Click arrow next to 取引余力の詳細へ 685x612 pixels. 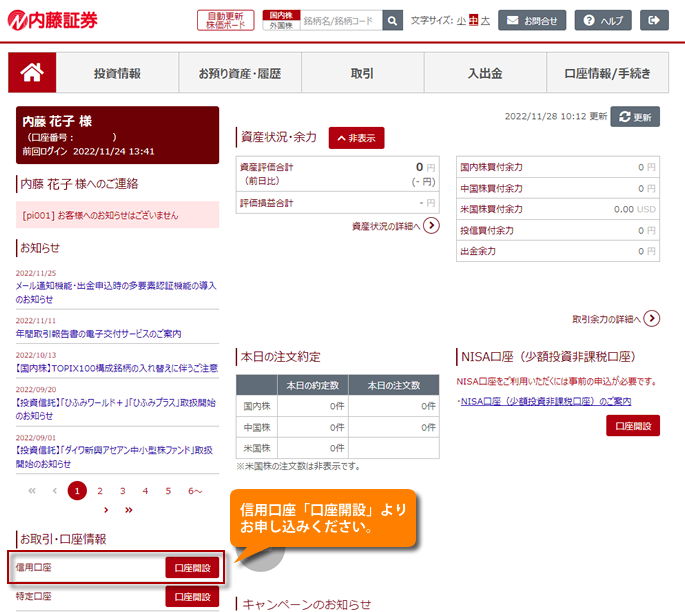point(651,319)
